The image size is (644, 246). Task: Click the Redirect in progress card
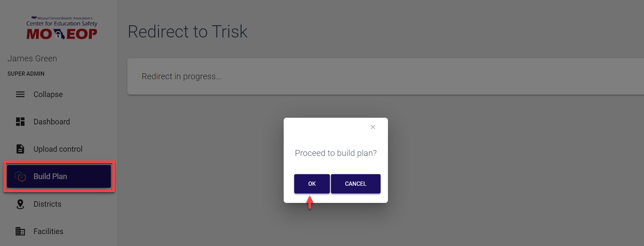(x=385, y=76)
